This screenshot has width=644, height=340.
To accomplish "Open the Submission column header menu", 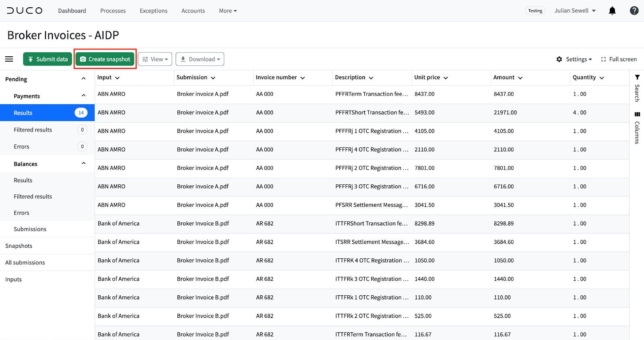I will pos(213,78).
